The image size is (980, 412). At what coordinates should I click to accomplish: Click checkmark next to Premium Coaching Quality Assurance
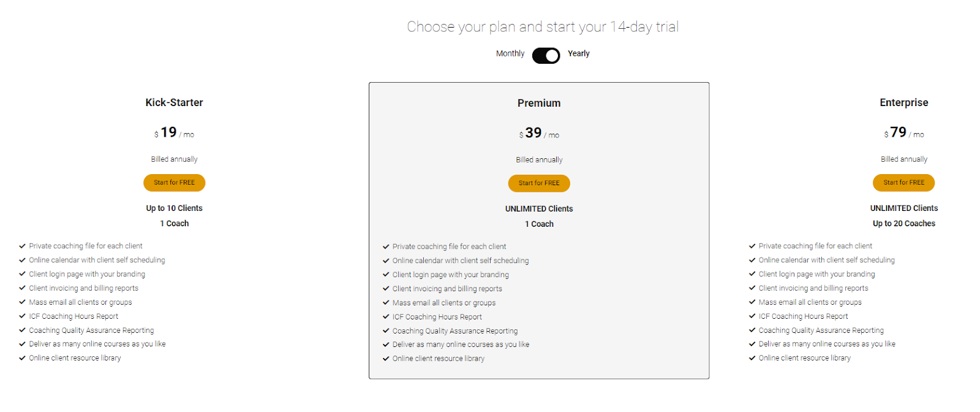(x=386, y=331)
